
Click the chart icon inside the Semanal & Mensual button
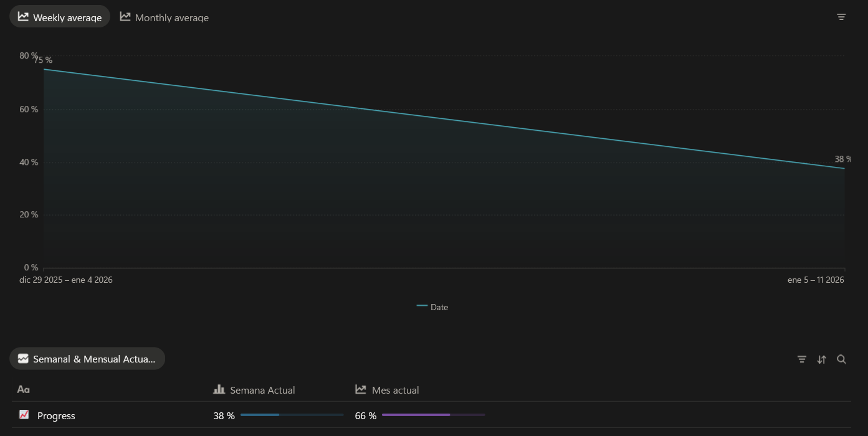pyautogui.click(x=23, y=358)
